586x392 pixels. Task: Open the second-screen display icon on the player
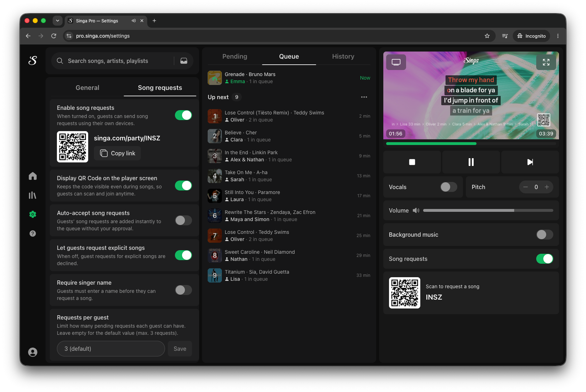(396, 62)
